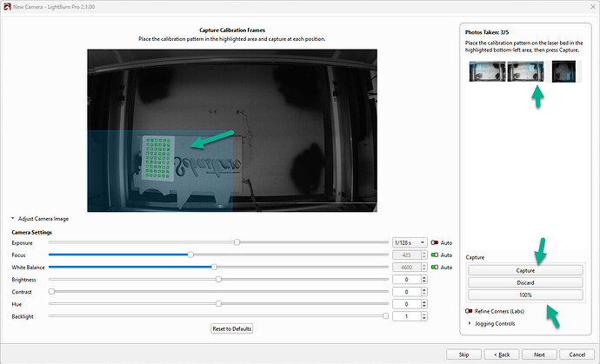Expand the Jogging Controls section
The height and width of the screenshot is (364, 600).
tap(470, 323)
